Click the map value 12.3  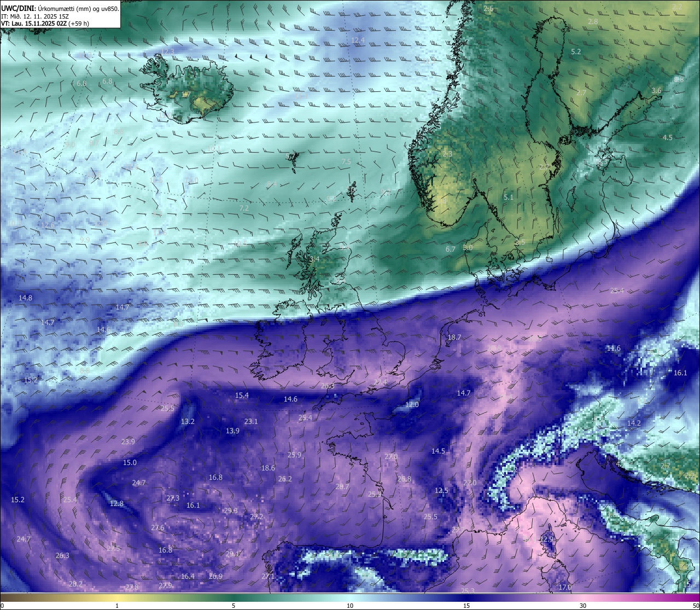click(168, 51)
